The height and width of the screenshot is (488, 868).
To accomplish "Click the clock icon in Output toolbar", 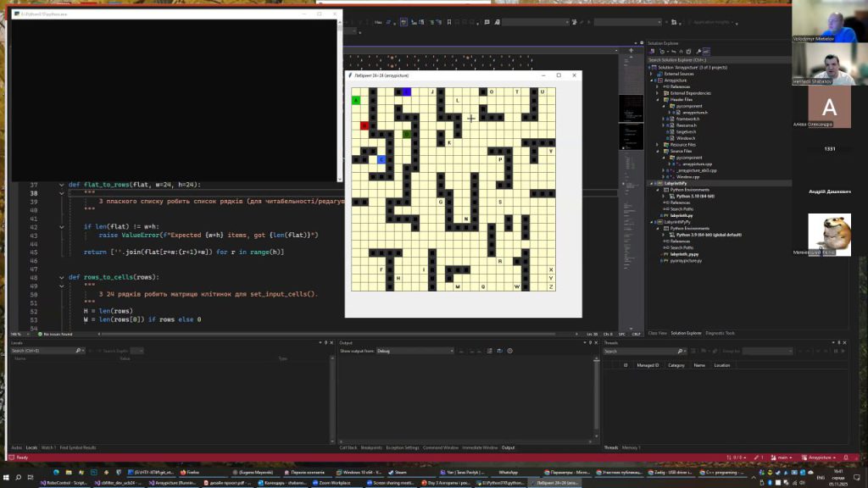I will [509, 351].
